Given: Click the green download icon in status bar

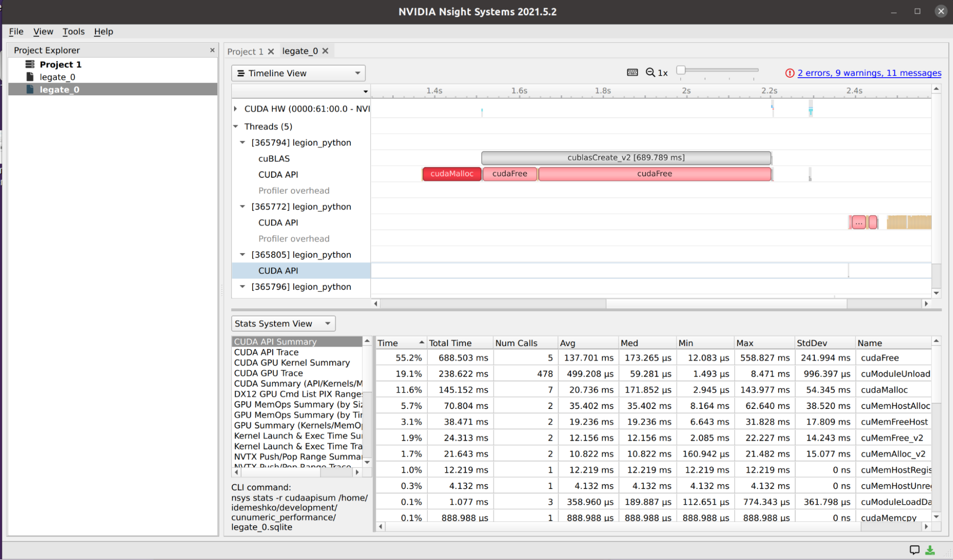Looking at the screenshot, I should 930,550.
